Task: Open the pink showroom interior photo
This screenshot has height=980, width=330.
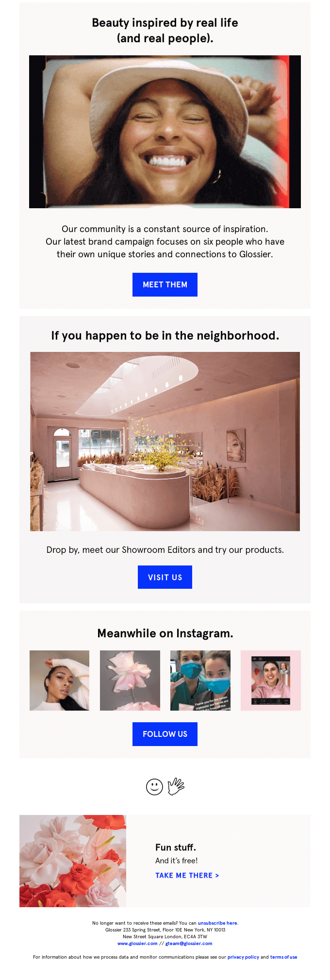Action: click(x=165, y=441)
